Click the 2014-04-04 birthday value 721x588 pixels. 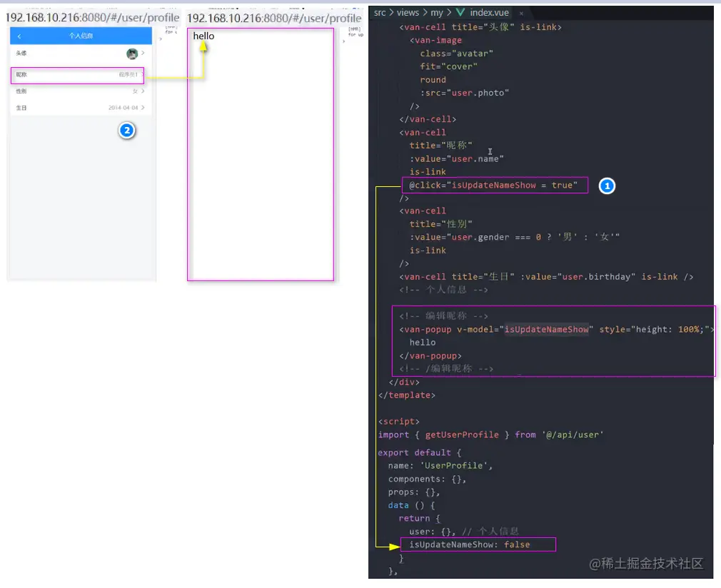click(x=123, y=108)
